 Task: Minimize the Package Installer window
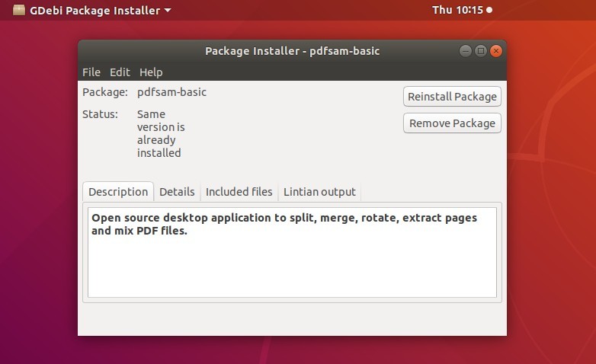tap(465, 51)
